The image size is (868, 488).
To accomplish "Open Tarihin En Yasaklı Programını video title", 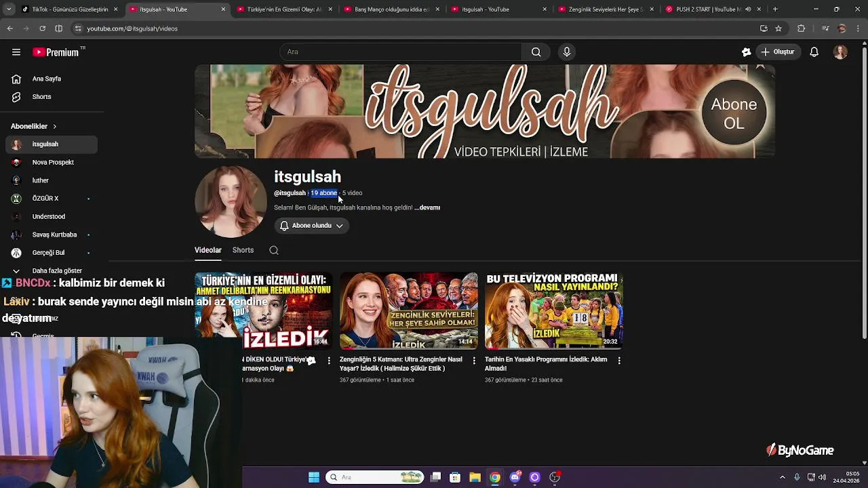I will tap(546, 364).
